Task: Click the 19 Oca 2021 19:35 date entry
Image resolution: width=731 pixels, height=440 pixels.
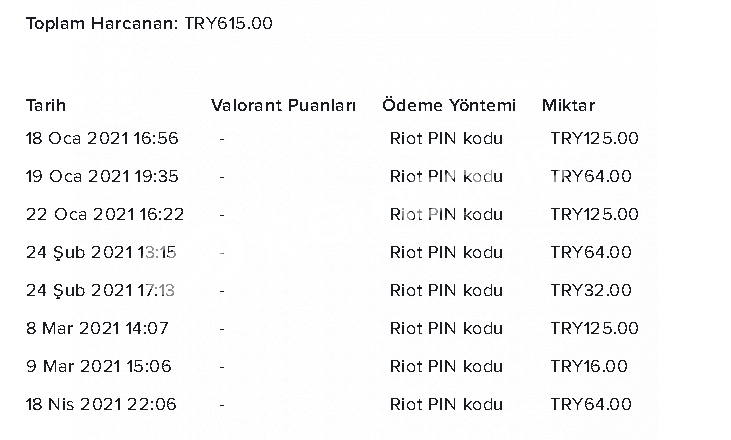Action: pos(102,177)
